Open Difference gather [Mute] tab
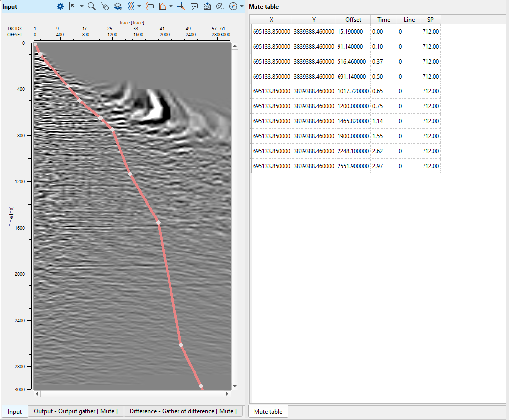The height and width of the screenshot is (420, 509). click(182, 411)
